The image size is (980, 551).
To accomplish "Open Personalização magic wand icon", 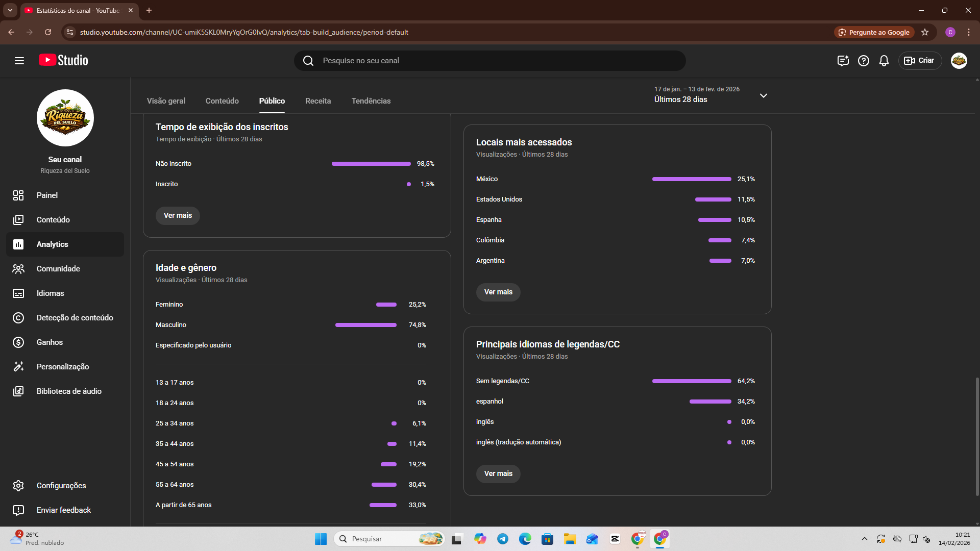I will 18,367.
